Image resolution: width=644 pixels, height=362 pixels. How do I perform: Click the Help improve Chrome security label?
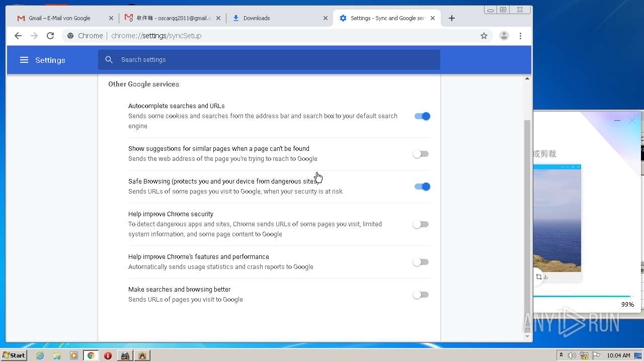click(x=171, y=214)
